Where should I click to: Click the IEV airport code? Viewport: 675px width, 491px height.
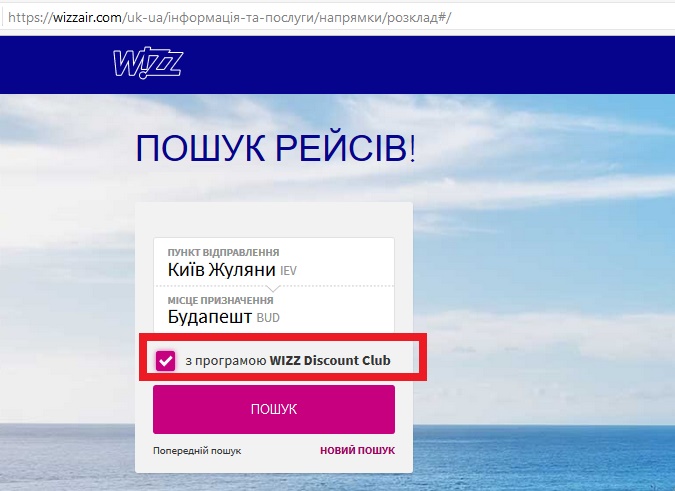[288, 271]
